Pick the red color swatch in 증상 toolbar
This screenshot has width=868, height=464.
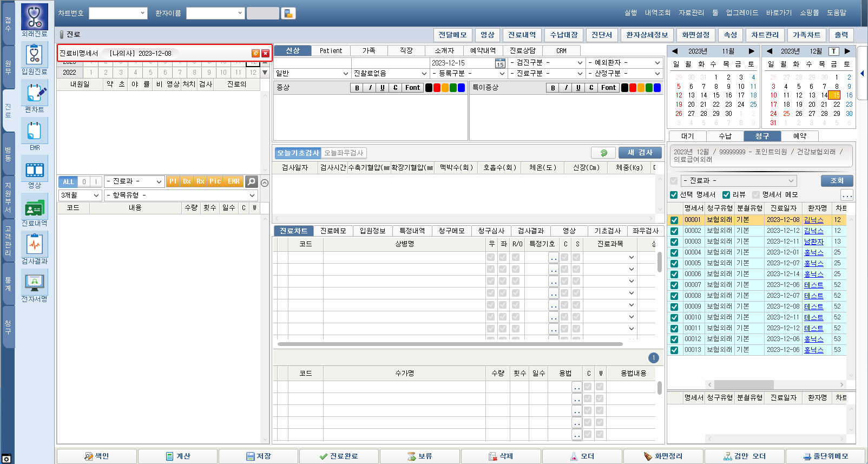coord(437,88)
